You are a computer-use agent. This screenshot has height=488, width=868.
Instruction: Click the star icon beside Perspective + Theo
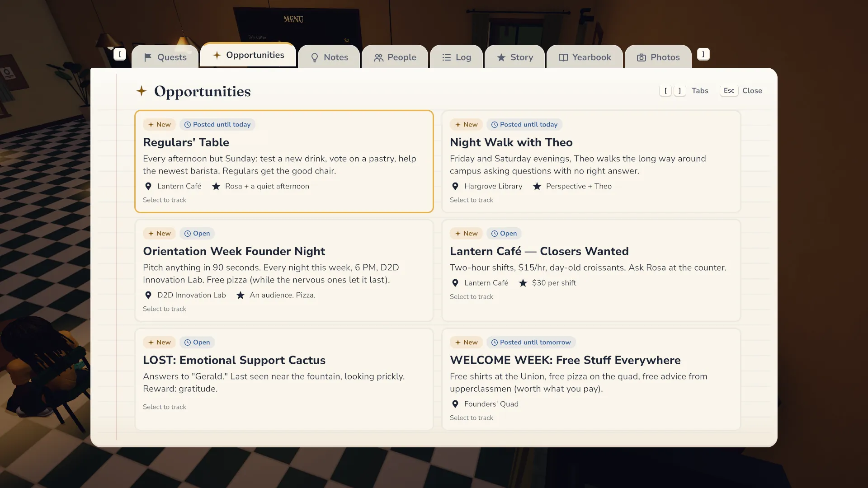537,186
